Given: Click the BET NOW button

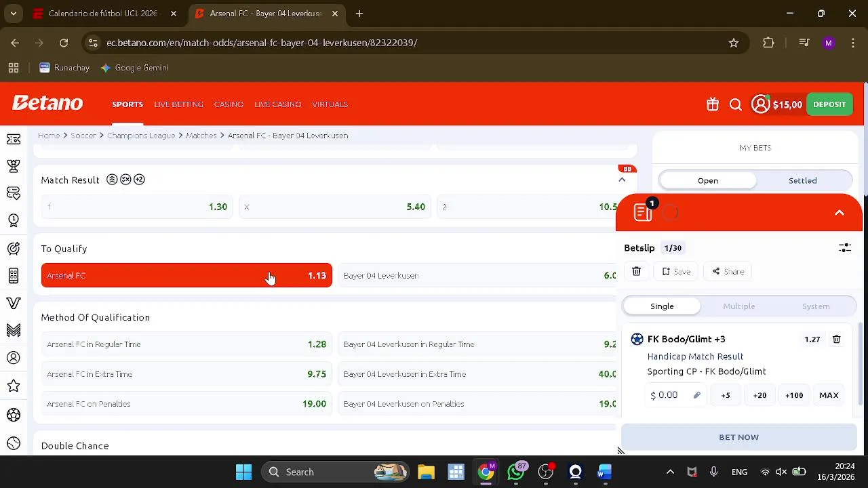Looking at the screenshot, I should (738, 437).
